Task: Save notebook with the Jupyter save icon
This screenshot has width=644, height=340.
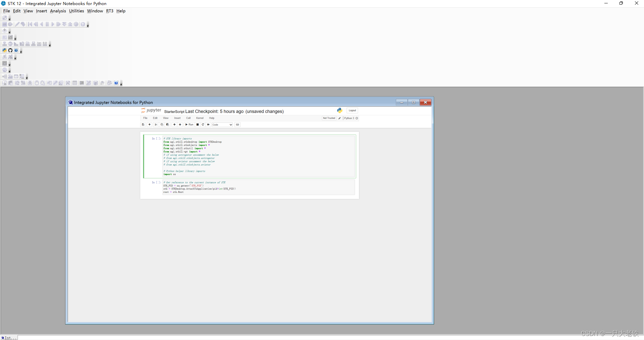Action: pos(143,125)
